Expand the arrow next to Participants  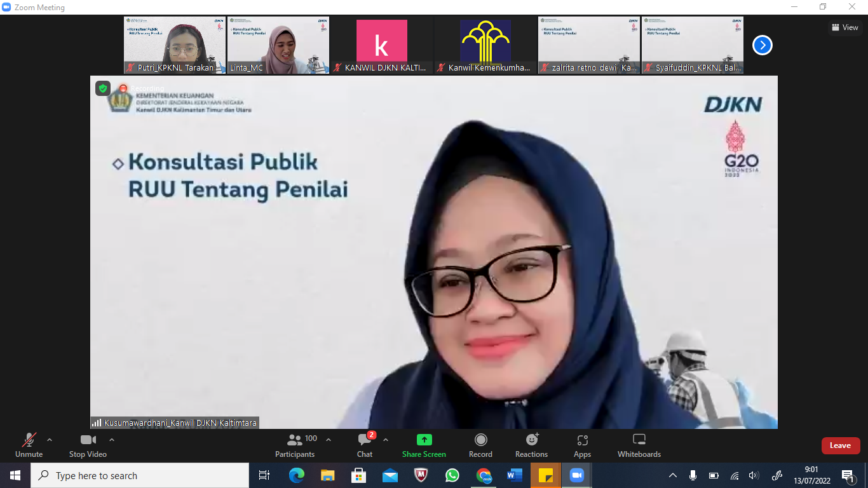pos(329,440)
